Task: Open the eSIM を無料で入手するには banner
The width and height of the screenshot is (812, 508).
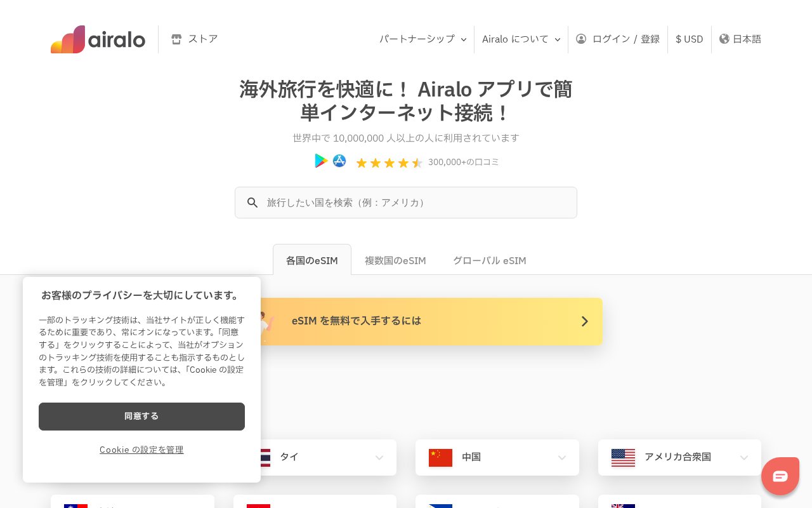Action: coord(431,321)
